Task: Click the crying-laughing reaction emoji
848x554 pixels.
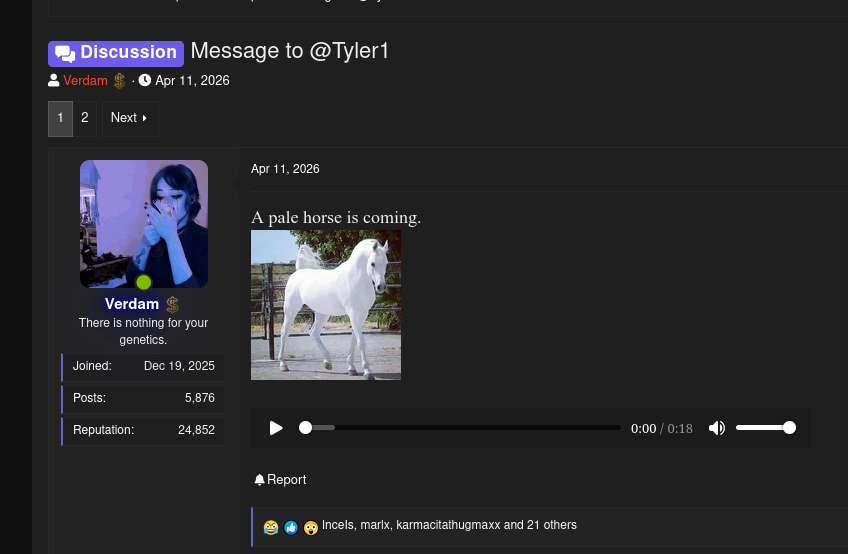Action: (271, 527)
